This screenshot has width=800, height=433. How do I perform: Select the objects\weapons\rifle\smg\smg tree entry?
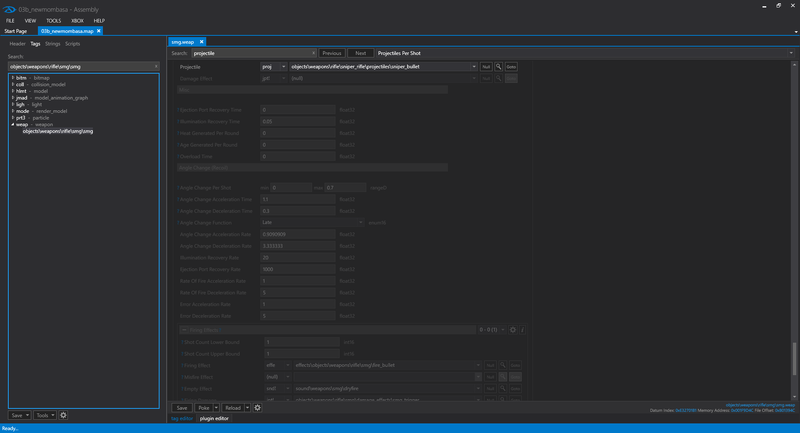pyautogui.click(x=58, y=131)
